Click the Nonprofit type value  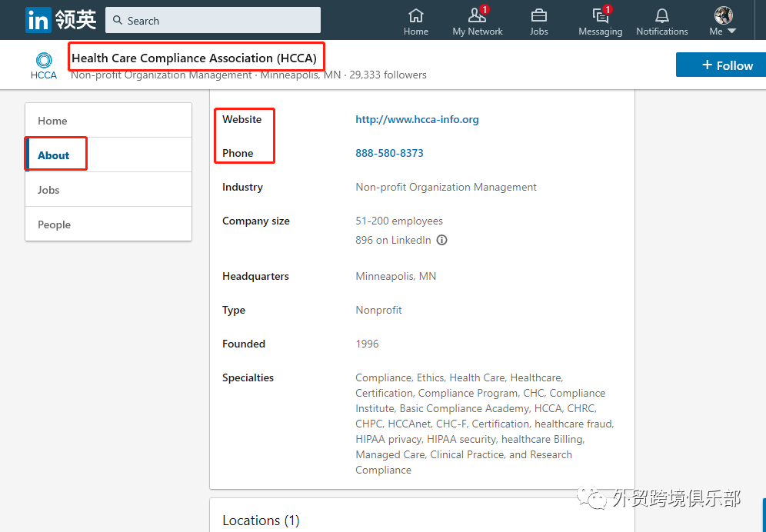pyautogui.click(x=378, y=311)
